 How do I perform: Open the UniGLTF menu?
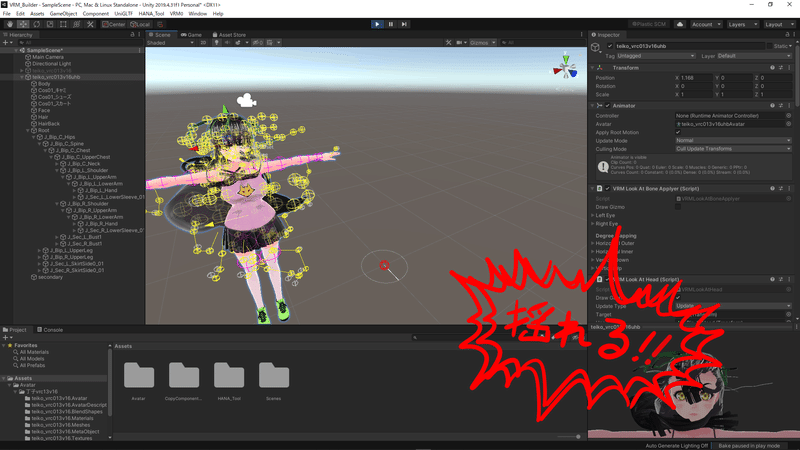click(123, 14)
